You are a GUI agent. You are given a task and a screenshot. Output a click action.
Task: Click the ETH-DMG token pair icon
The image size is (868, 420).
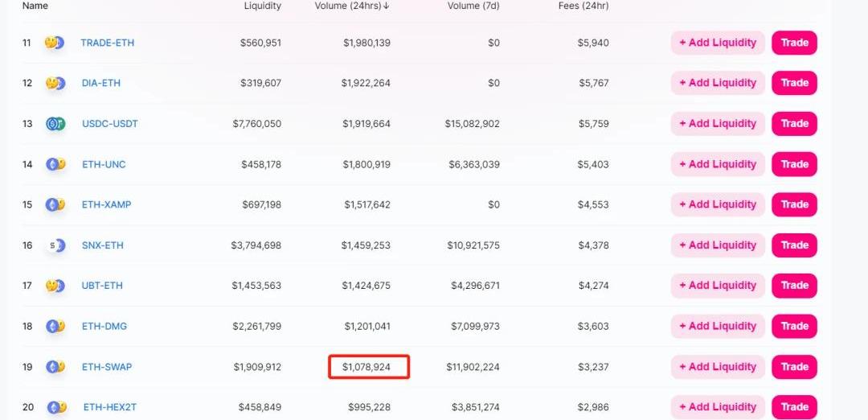[55, 326]
